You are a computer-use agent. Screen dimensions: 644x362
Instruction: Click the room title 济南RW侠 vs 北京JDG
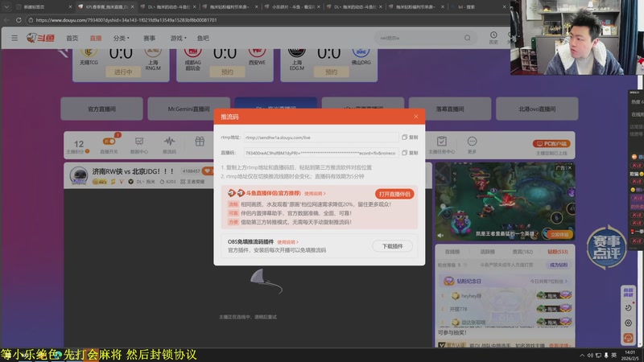pyautogui.click(x=133, y=171)
